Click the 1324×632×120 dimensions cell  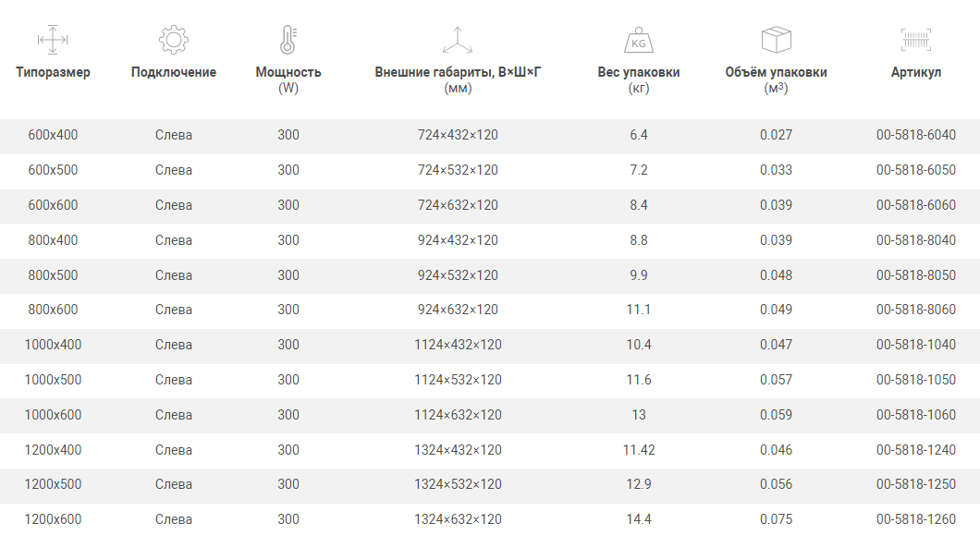pos(458,519)
